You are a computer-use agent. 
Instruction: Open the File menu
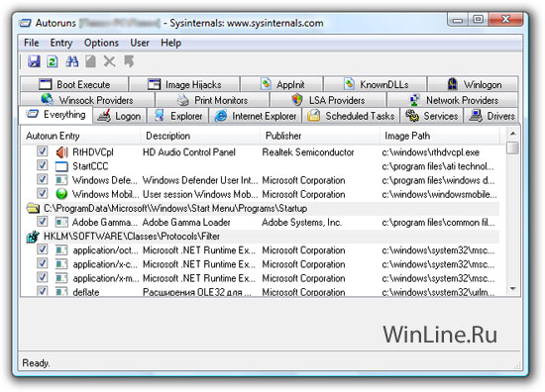(31, 43)
